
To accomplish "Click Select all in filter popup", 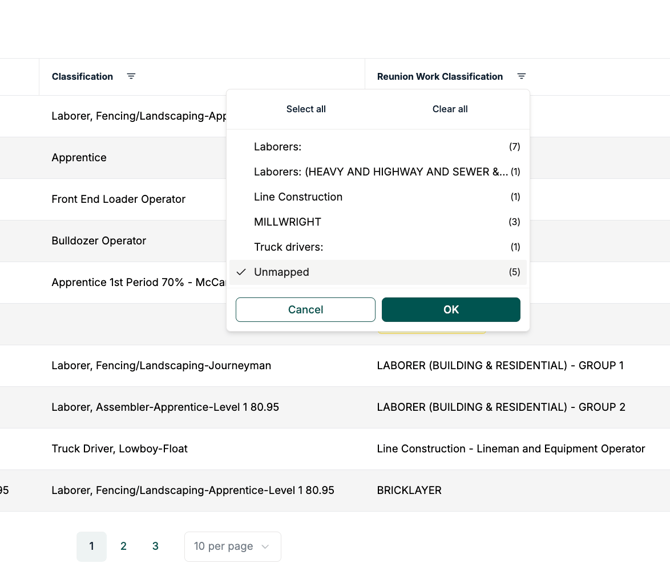I will (306, 109).
